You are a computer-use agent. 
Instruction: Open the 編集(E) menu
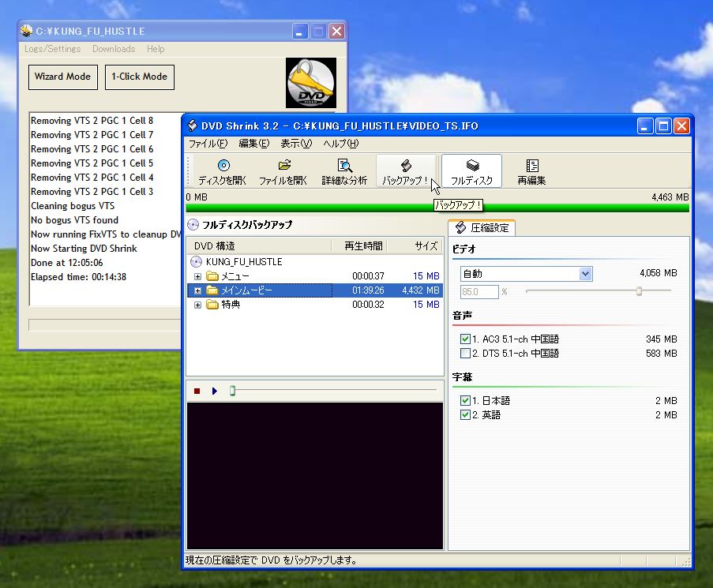pyautogui.click(x=253, y=144)
